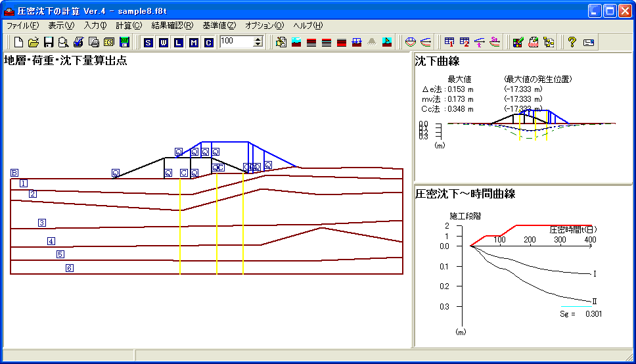Open the 'St' settlement-time icon
636x364 pixels.
coord(495,42)
